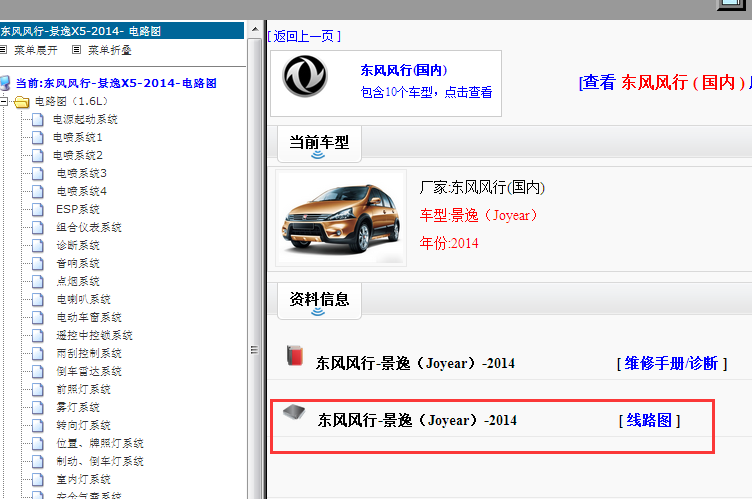This screenshot has height=499, width=752.
Task: Click the page icon beside 诊断系统
Action: [x=38, y=246]
